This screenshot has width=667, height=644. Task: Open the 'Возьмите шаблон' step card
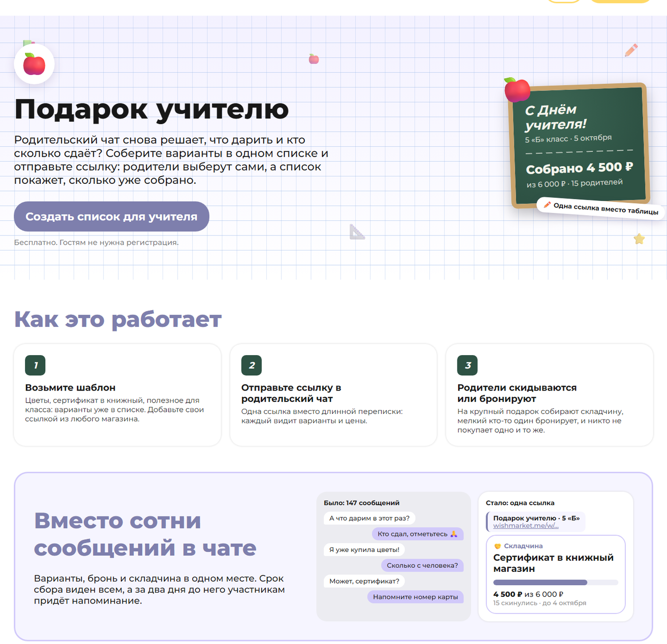[118, 395]
